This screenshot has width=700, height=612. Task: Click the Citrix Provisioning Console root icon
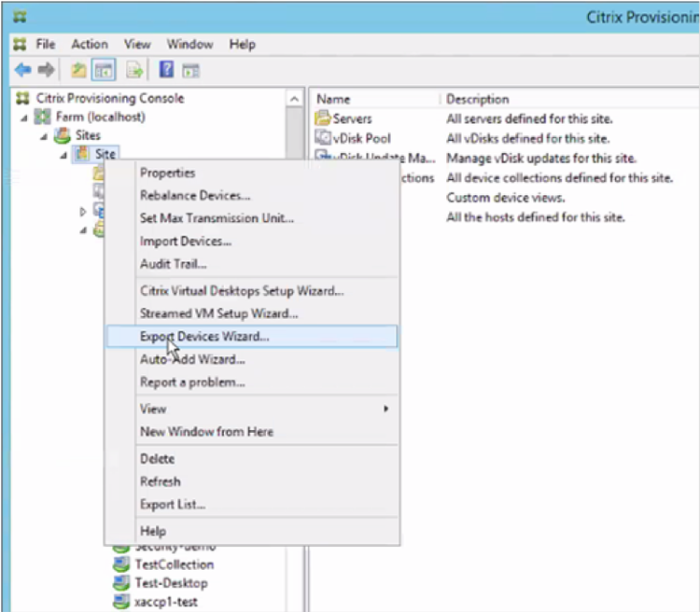coord(22,98)
